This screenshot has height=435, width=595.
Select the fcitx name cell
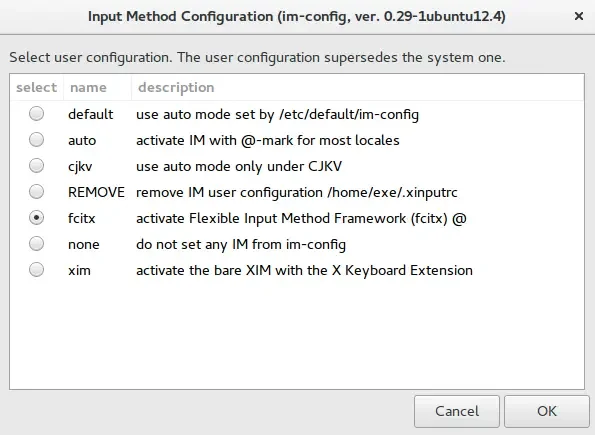tap(82, 219)
